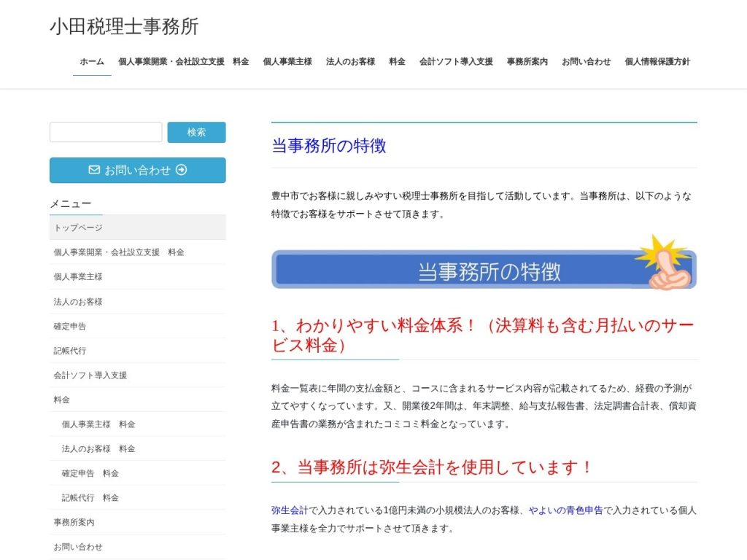Open sidebar sublink 法人のお客様 料金
This screenshot has width=747, height=560.
pos(138,448)
